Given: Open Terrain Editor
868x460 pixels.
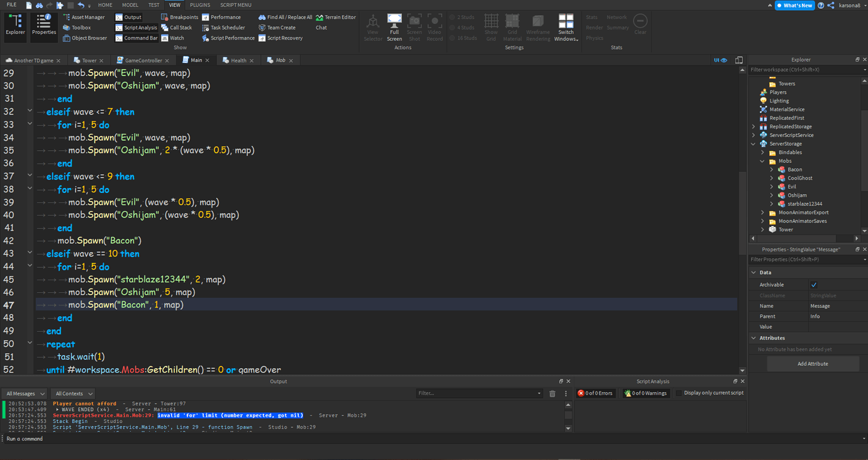Looking at the screenshot, I should [x=336, y=17].
